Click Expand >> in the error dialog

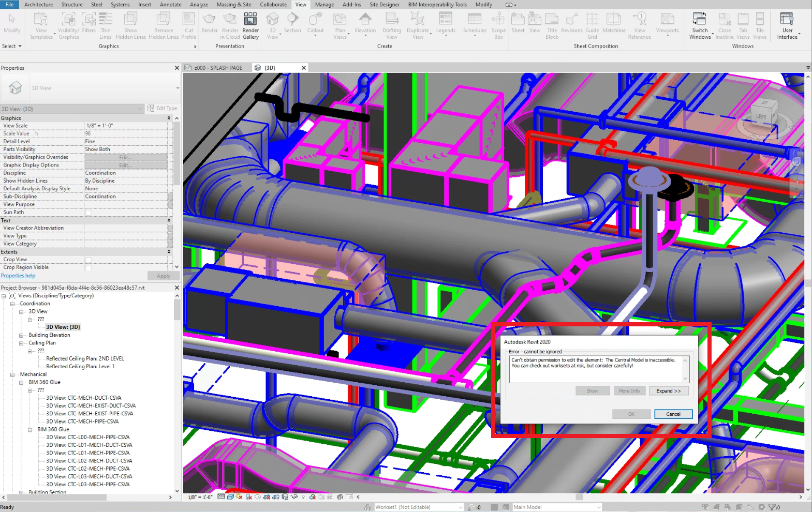coord(669,391)
